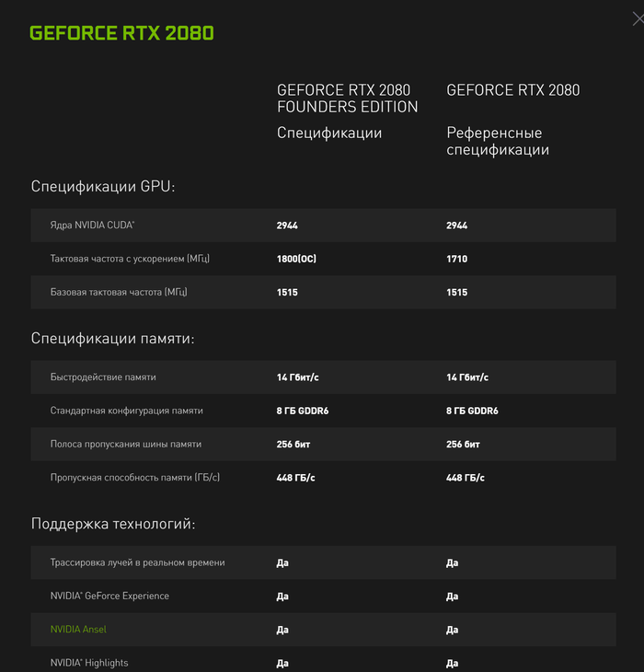The width and height of the screenshot is (644, 672).
Task: Select the NVIDIA GeForce Experience row label
Action: click(109, 596)
